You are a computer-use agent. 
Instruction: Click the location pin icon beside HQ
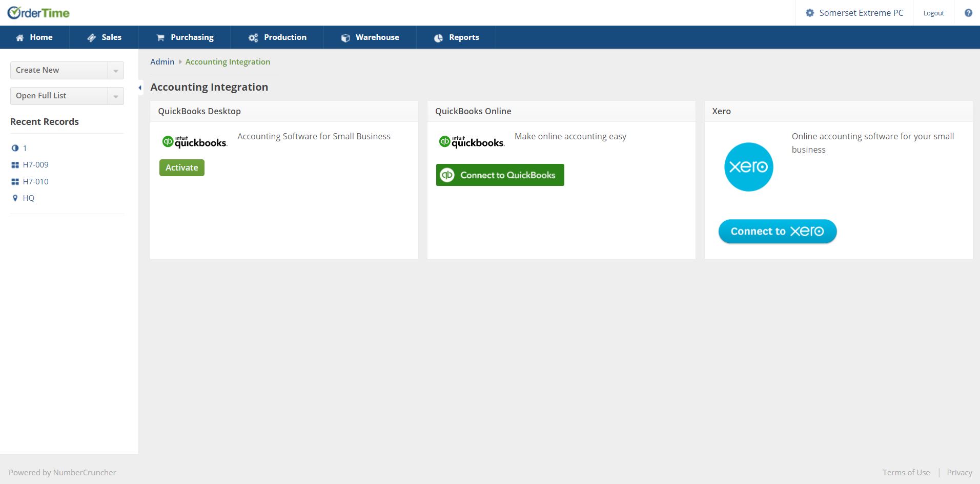pos(15,198)
